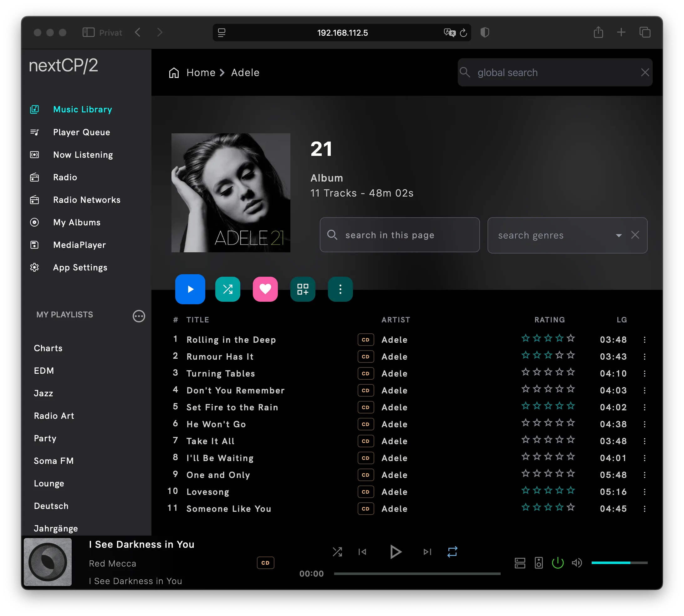
Task: Select track Someone Like You
Action: pos(229,509)
